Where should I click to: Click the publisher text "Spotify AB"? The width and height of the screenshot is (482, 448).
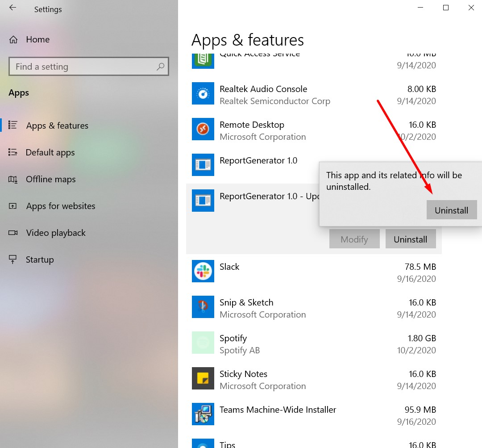click(240, 350)
